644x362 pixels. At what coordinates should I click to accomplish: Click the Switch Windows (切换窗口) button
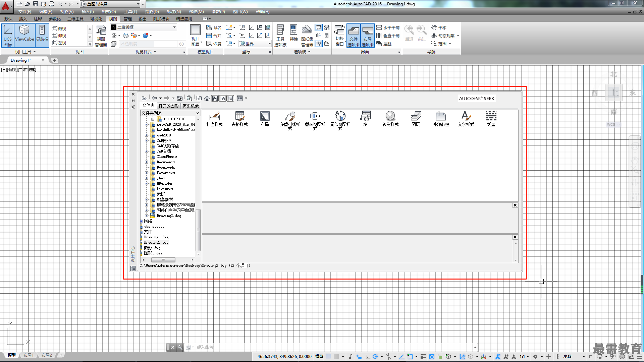point(339,35)
